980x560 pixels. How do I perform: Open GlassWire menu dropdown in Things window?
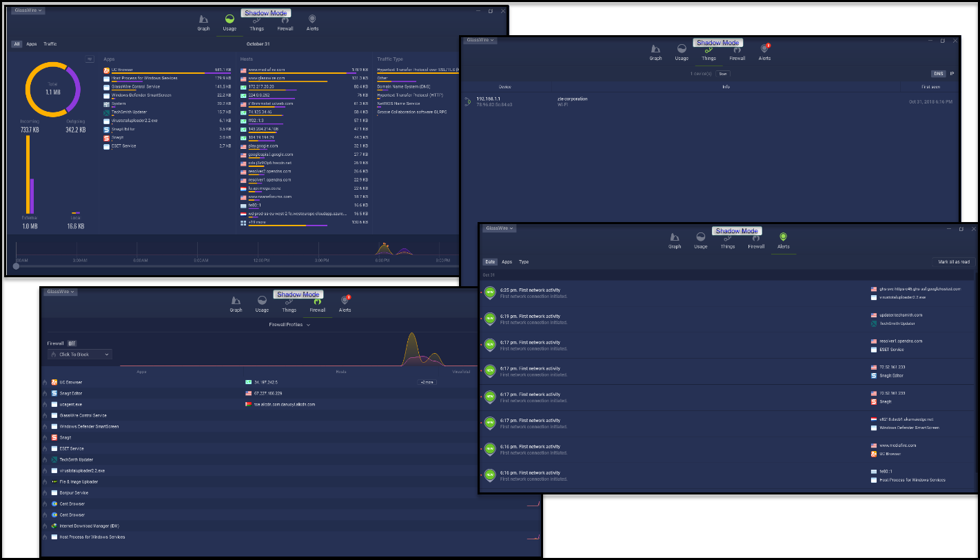click(x=480, y=40)
